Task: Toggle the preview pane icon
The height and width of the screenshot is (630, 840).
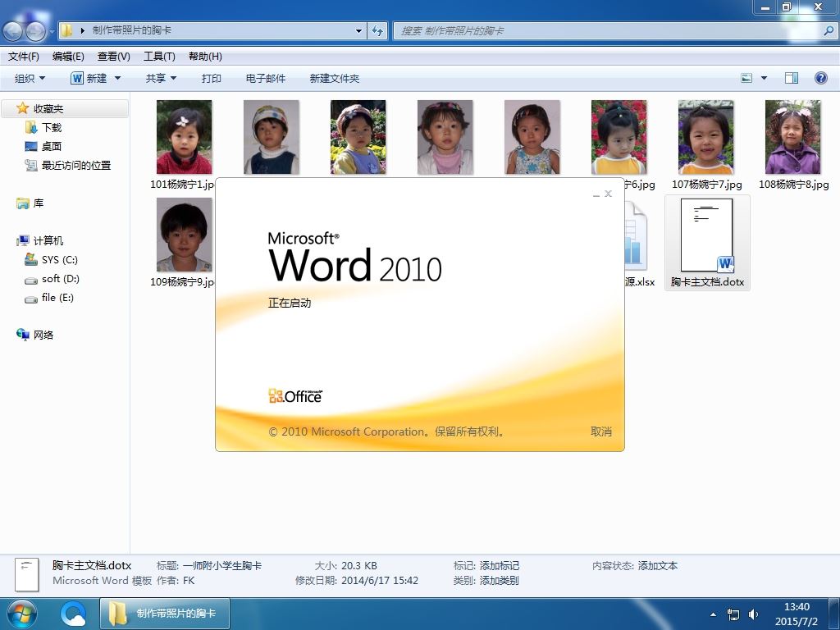Action: (792, 78)
